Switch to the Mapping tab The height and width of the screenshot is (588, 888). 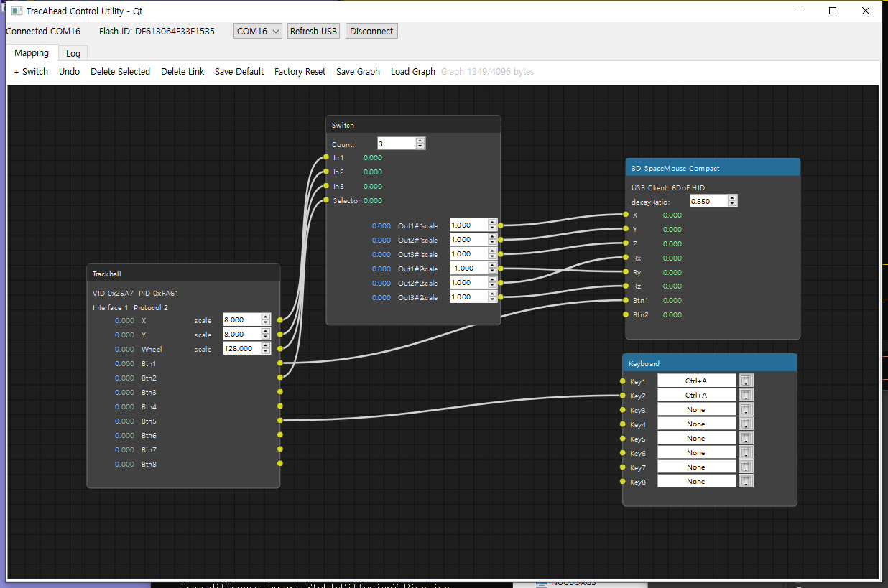click(x=32, y=53)
